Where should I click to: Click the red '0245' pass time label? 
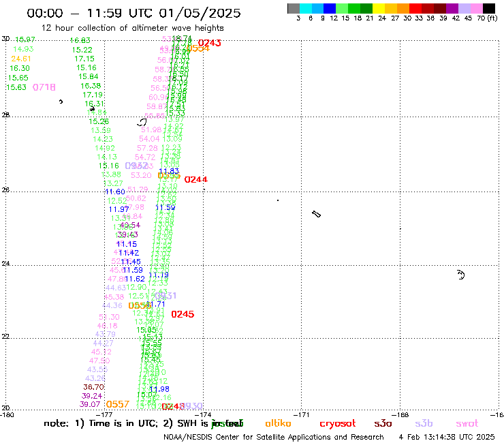pyautogui.click(x=183, y=314)
